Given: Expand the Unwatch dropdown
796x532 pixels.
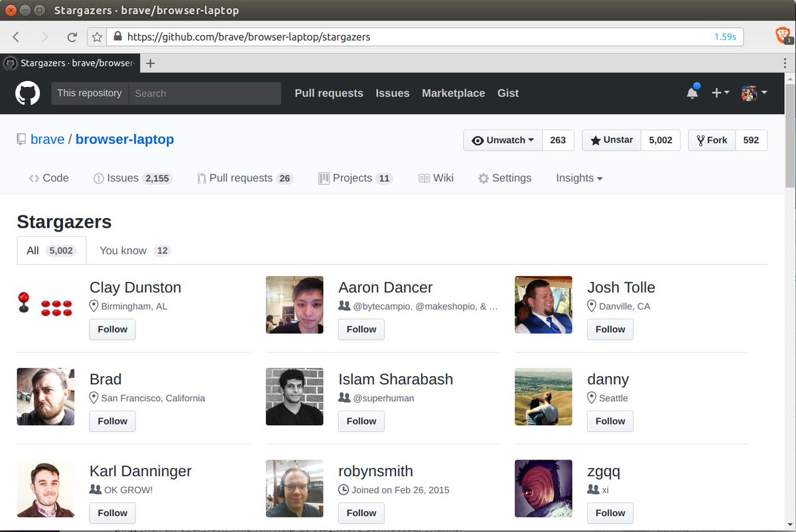Looking at the screenshot, I should click(503, 140).
